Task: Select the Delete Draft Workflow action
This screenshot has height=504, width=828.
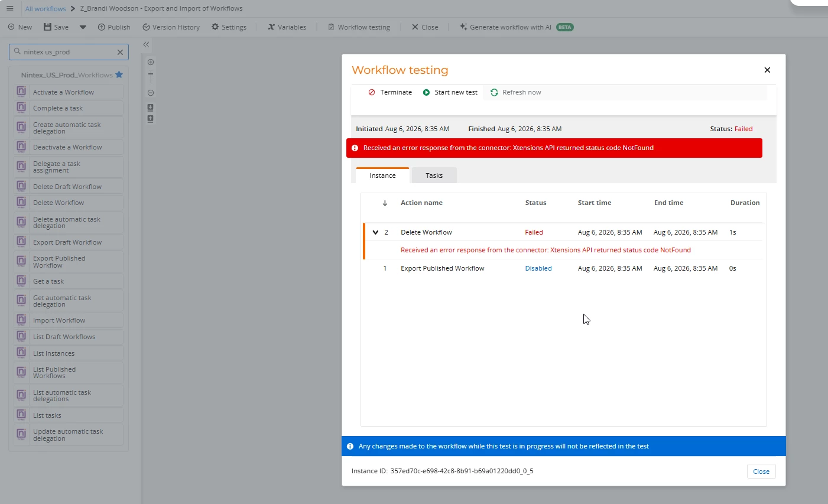Action: (x=69, y=187)
